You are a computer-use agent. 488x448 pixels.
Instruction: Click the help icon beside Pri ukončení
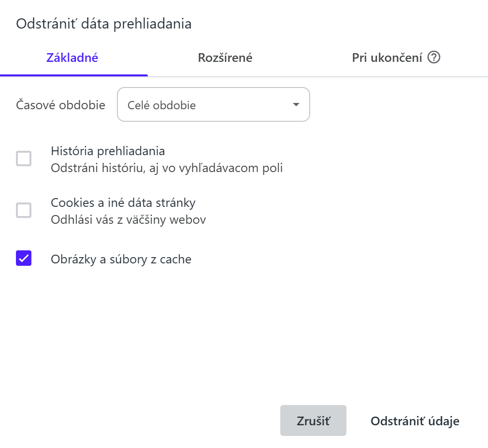433,58
